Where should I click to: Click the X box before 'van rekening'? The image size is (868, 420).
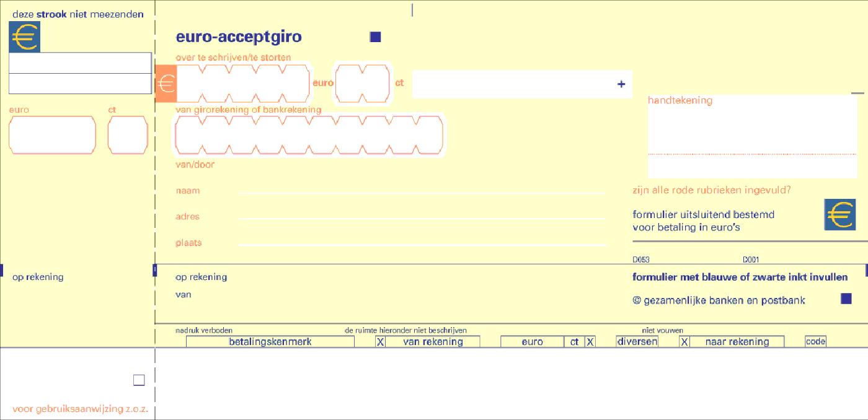pyautogui.click(x=381, y=341)
